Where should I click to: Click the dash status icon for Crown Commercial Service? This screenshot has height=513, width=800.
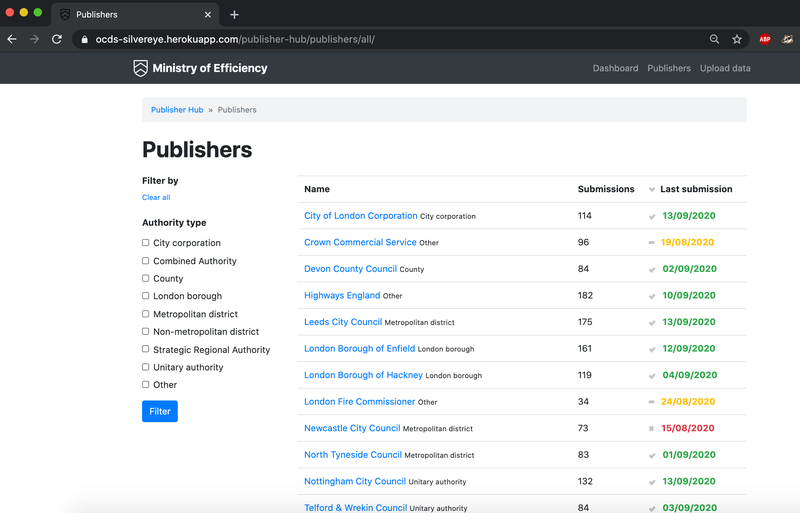[x=652, y=242]
